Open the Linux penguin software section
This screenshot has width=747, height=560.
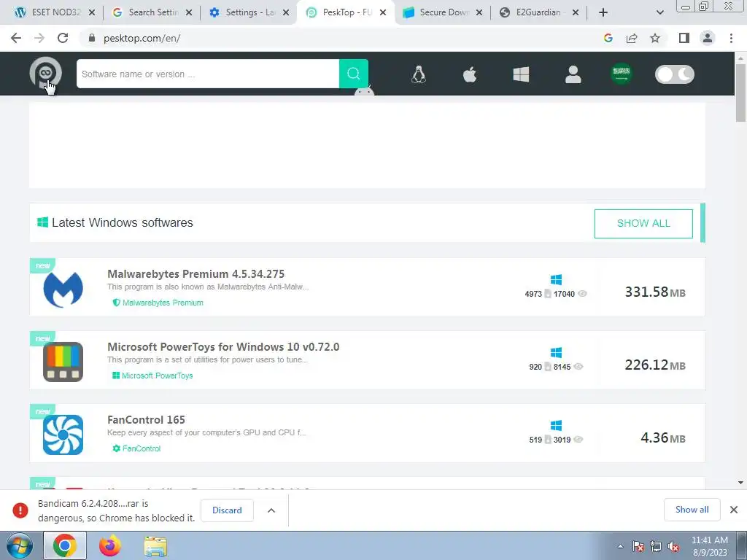pos(418,74)
